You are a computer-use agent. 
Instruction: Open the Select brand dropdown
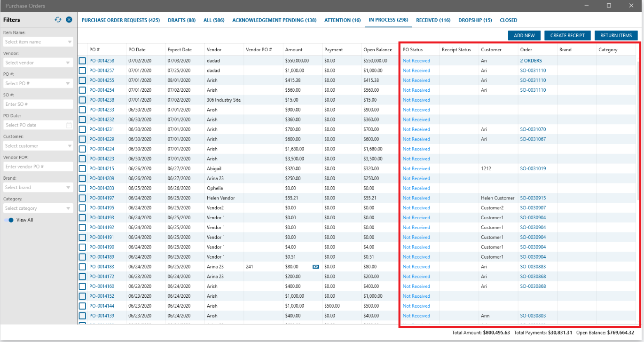[x=38, y=187]
